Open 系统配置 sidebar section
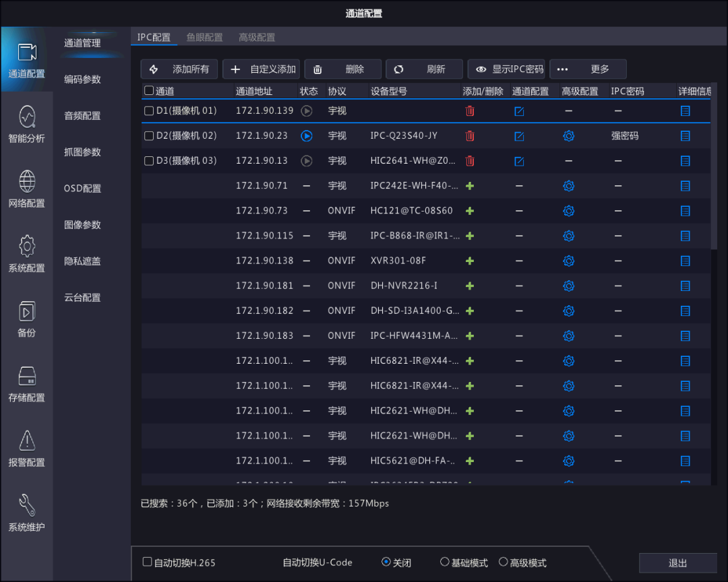 [26, 255]
